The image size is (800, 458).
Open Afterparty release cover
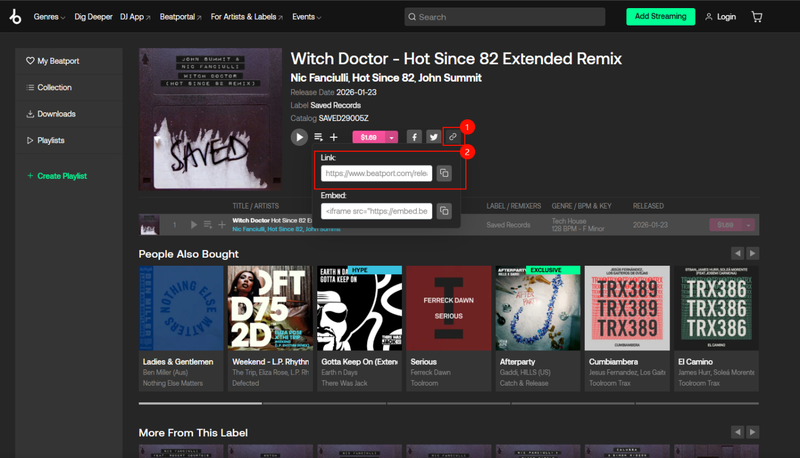(x=538, y=308)
